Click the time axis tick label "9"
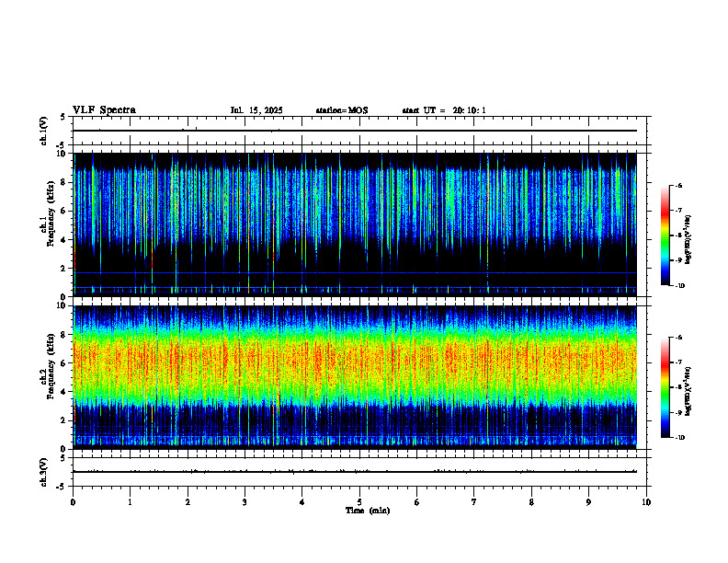 pos(588,502)
